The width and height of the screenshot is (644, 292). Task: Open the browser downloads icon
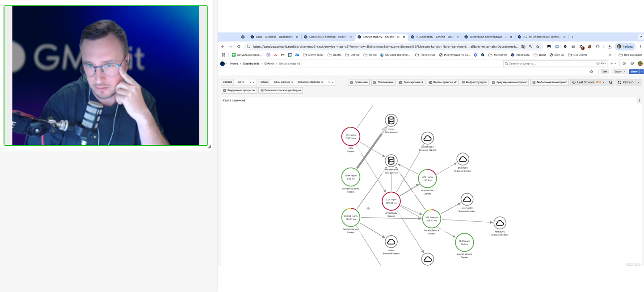point(609,47)
